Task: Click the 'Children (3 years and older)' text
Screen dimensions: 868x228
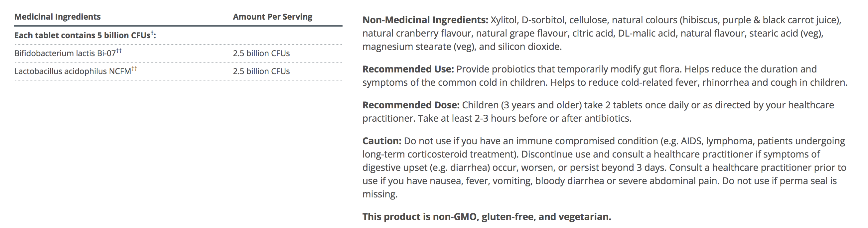Action: [521, 105]
